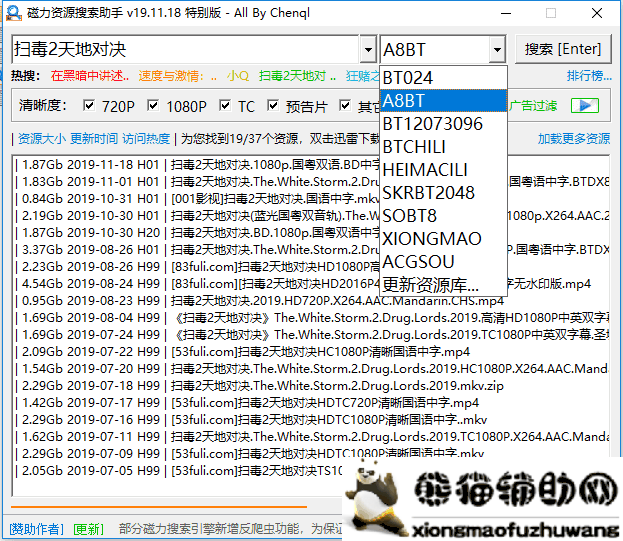
Task: Open the search keyword history dropdown
Action: tap(367, 49)
